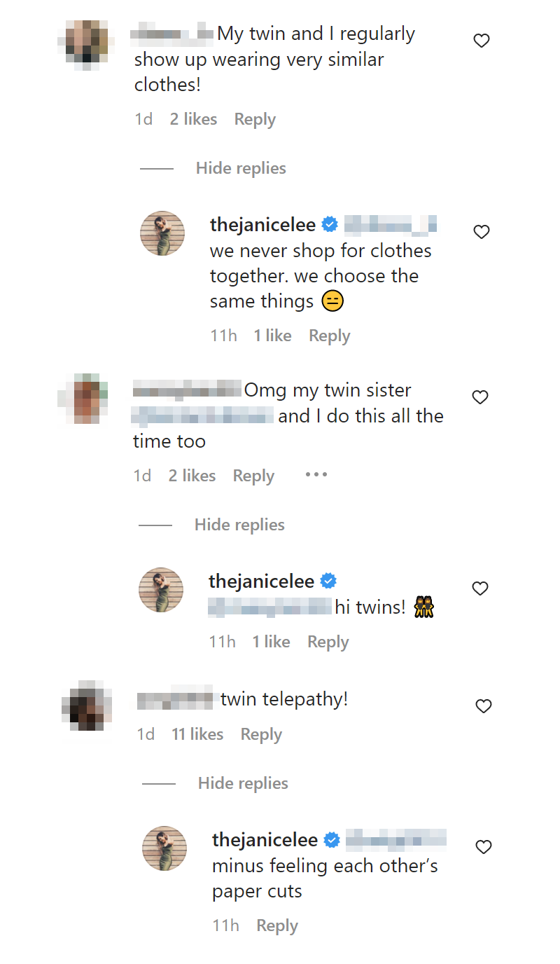560x964 pixels.
Task: Reply to the "similar clothes" twin comment
Action: click(x=255, y=119)
